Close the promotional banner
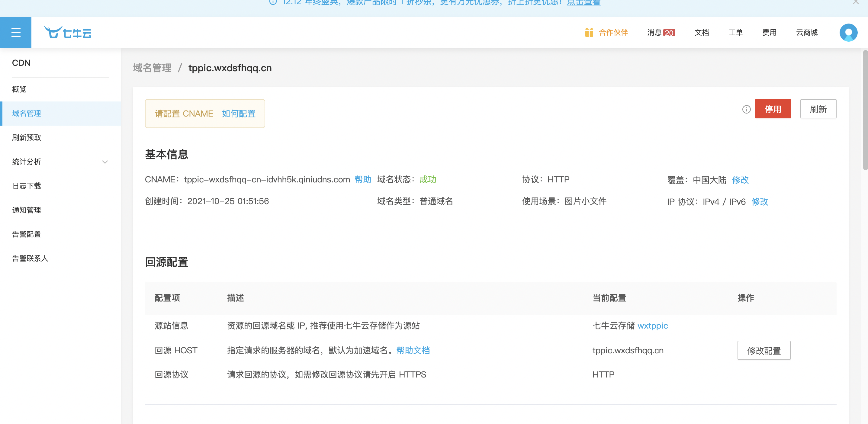 856,2
